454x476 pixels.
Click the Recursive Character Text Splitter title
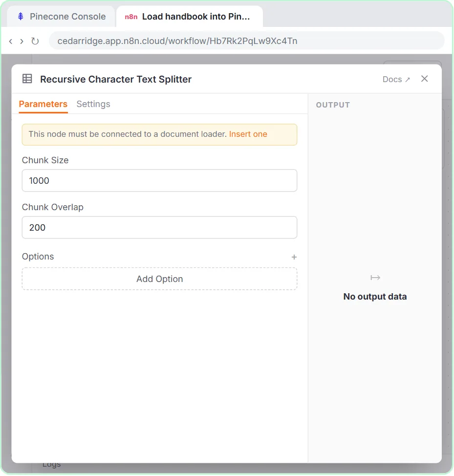116,79
